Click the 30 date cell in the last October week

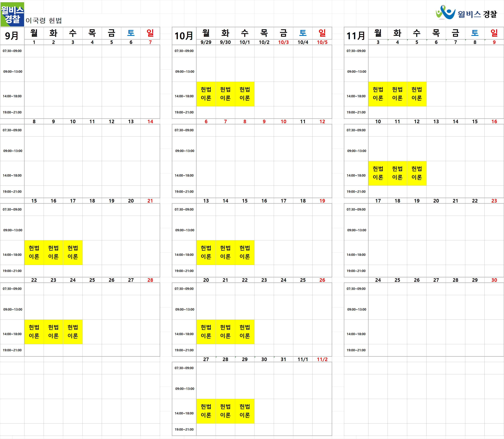click(264, 359)
